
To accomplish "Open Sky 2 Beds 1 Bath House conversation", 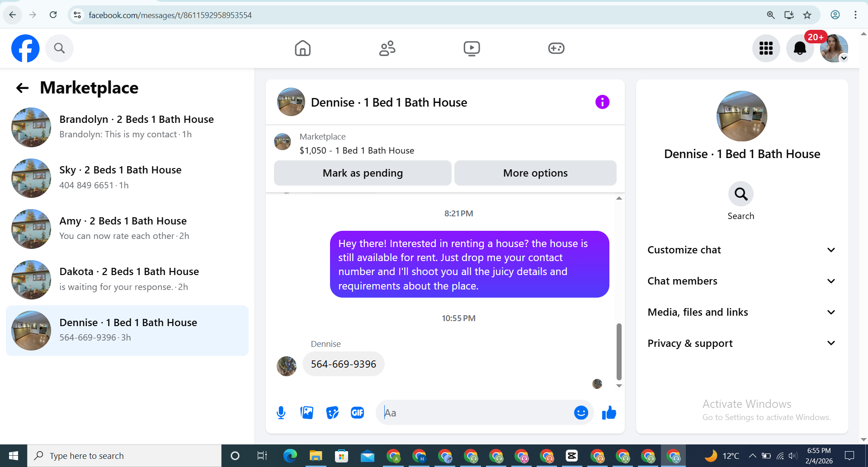I will coord(127,178).
